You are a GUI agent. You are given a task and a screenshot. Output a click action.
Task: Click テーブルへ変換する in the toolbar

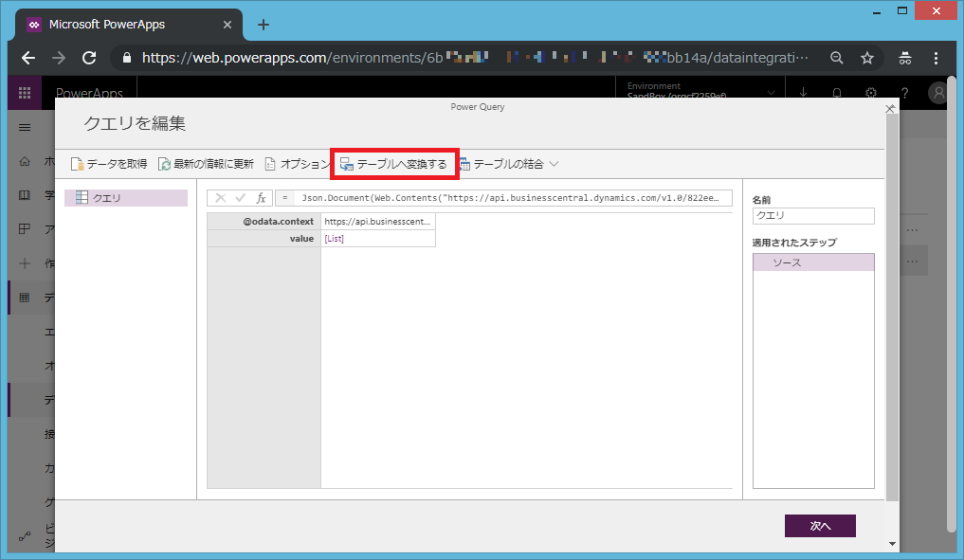(x=394, y=164)
